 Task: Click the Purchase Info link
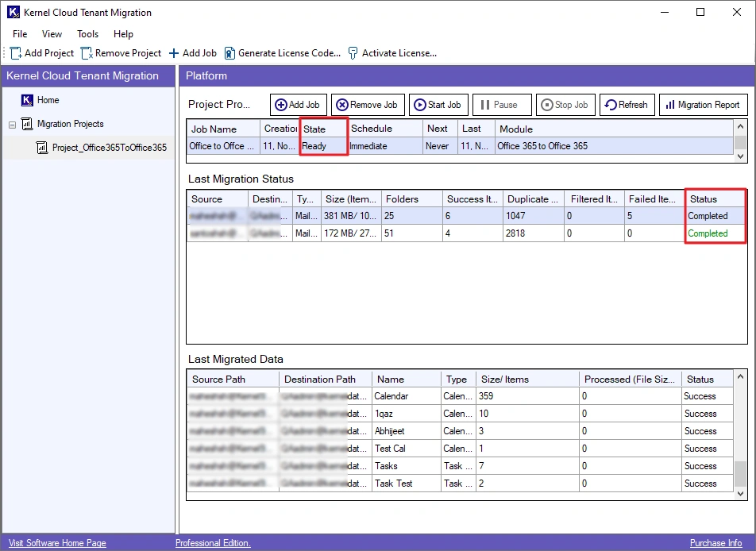pos(715,543)
